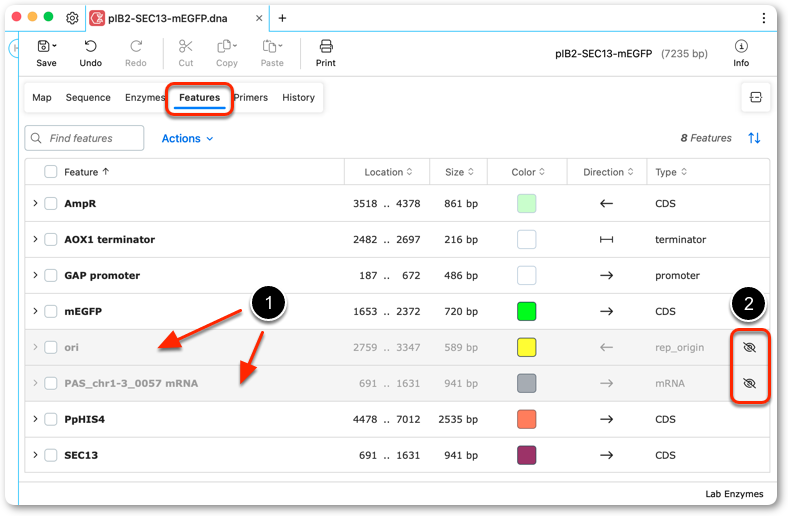
Task: Sort by the Type column header
Action: pyautogui.click(x=671, y=172)
